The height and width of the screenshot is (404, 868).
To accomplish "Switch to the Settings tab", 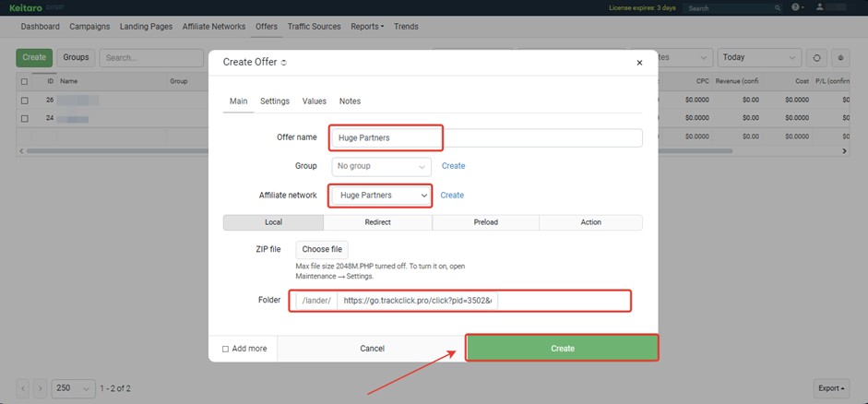I will tap(275, 101).
